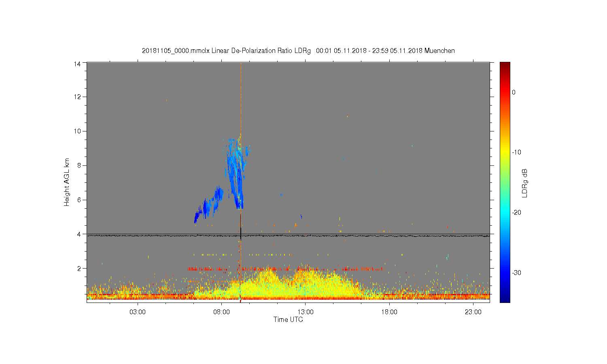Click the plot title beginning "20181105_0000.mmclx"
Screen dimensions: 607x364
coord(298,51)
